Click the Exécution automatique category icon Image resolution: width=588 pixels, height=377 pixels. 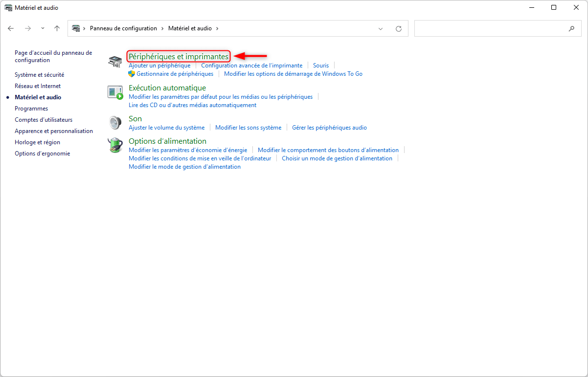(115, 92)
